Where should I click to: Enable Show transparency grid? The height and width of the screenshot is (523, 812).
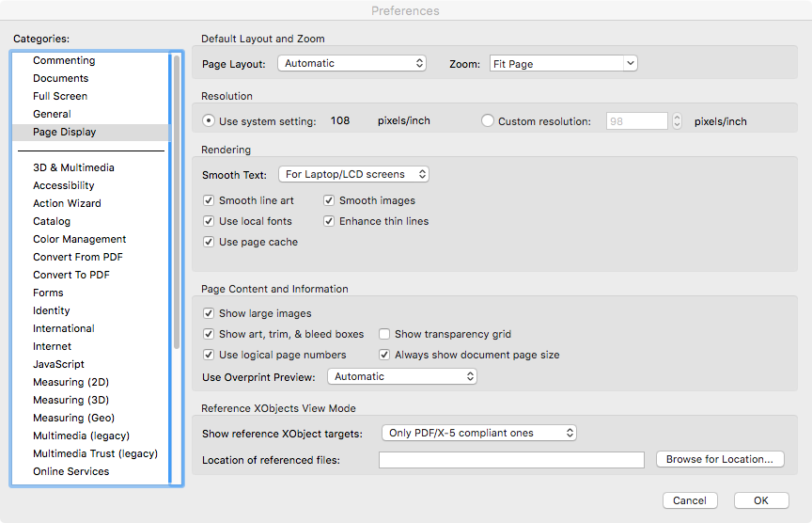(x=384, y=334)
